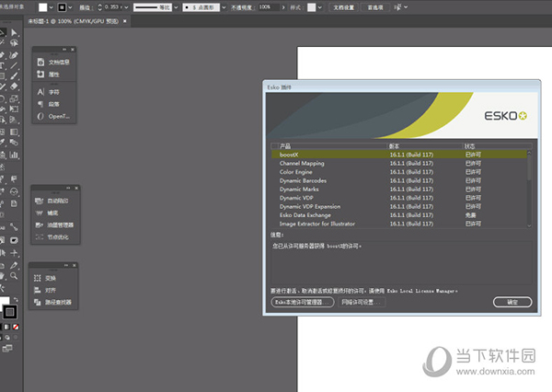Open the 文档信息 panel icon
Image resolution: width=552 pixels, height=392 pixels.
[x=40, y=62]
